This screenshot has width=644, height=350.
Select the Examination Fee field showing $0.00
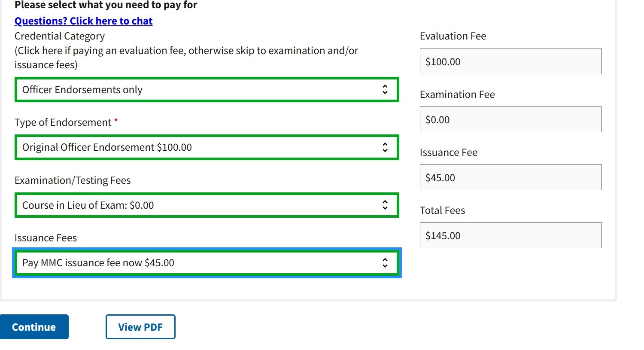510,119
